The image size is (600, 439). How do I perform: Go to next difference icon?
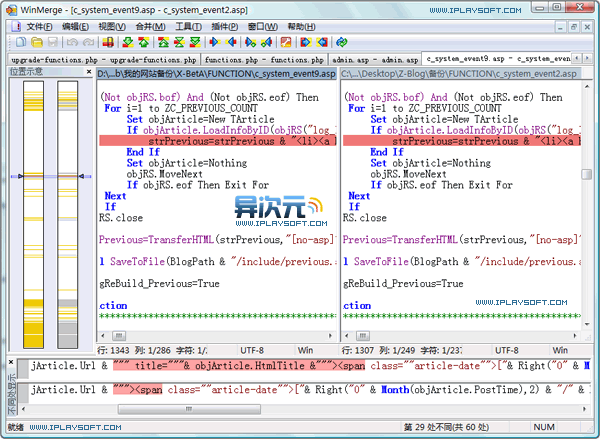tap(128, 42)
